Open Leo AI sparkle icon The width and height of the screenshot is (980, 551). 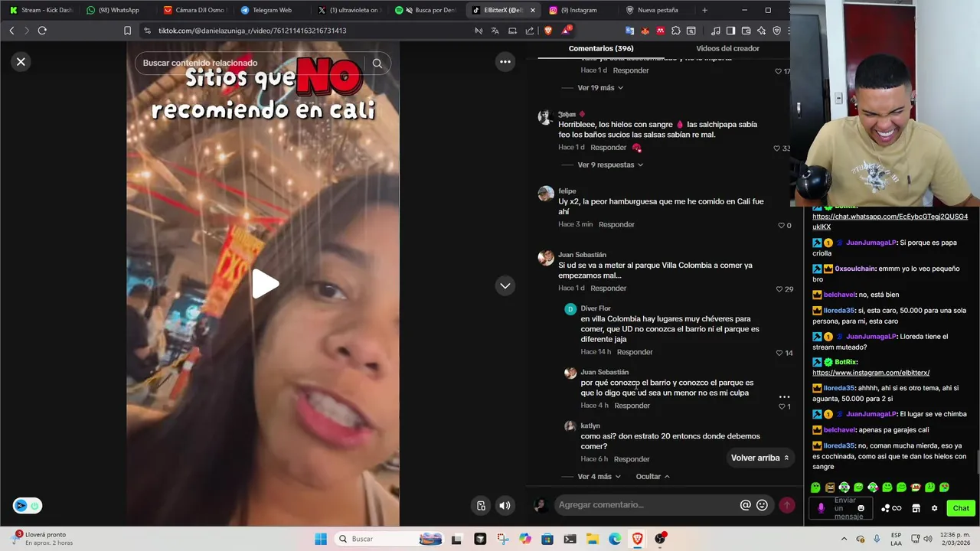tap(761, 31)
